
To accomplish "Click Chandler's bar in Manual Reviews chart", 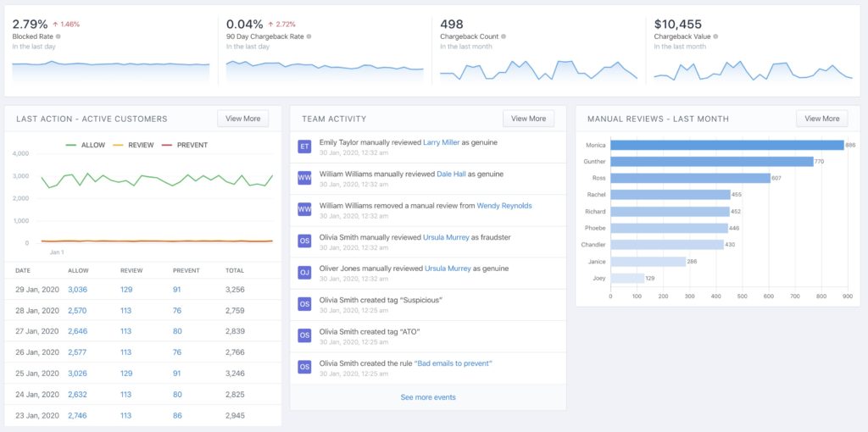I will (x=667, y=245).
